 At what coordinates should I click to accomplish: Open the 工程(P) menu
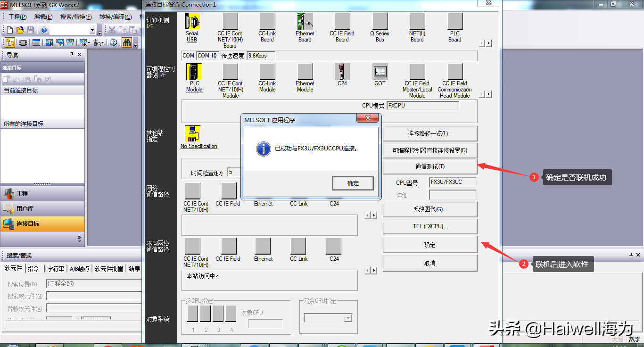[x=17, y=17]
